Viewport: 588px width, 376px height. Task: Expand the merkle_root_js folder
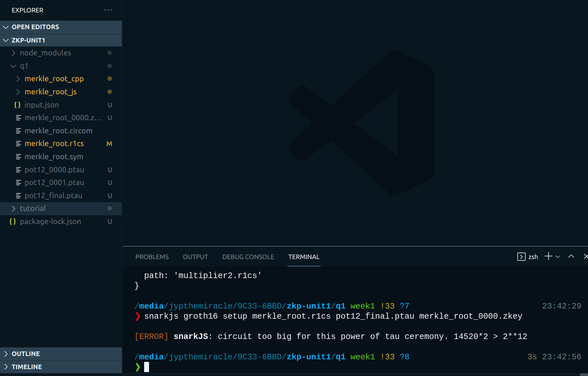pyautogui.click(x=61, y=92)
